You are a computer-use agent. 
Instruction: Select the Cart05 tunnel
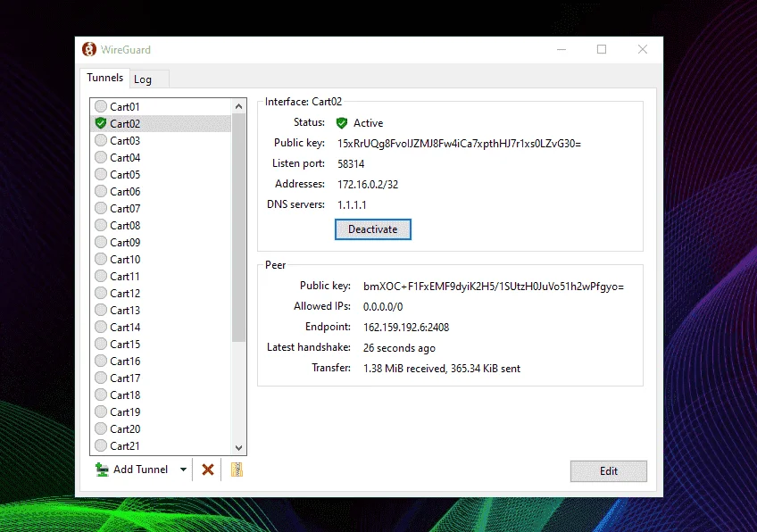[161, 174]
